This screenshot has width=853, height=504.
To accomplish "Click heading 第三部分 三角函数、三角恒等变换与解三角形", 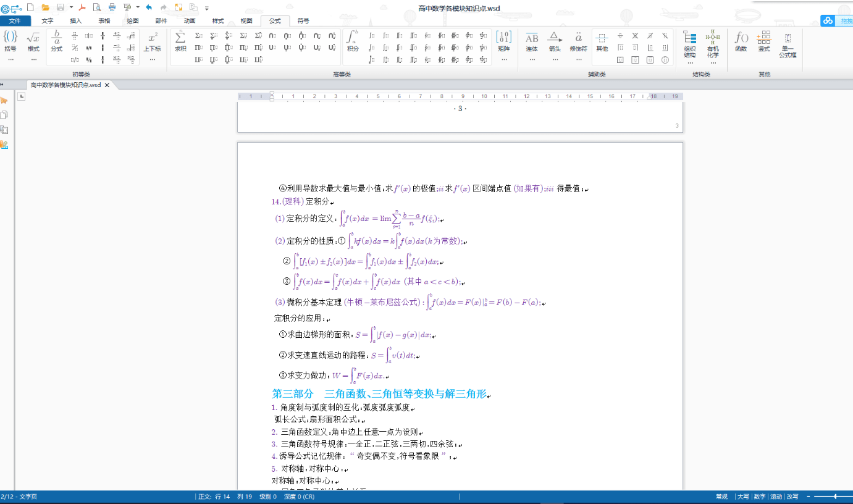I will [x=380, y=394].
